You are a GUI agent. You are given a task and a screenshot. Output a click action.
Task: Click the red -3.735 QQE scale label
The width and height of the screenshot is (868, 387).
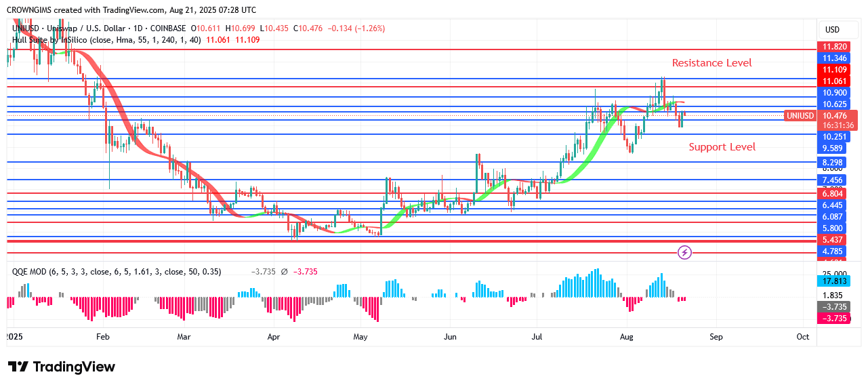(833, 319)
